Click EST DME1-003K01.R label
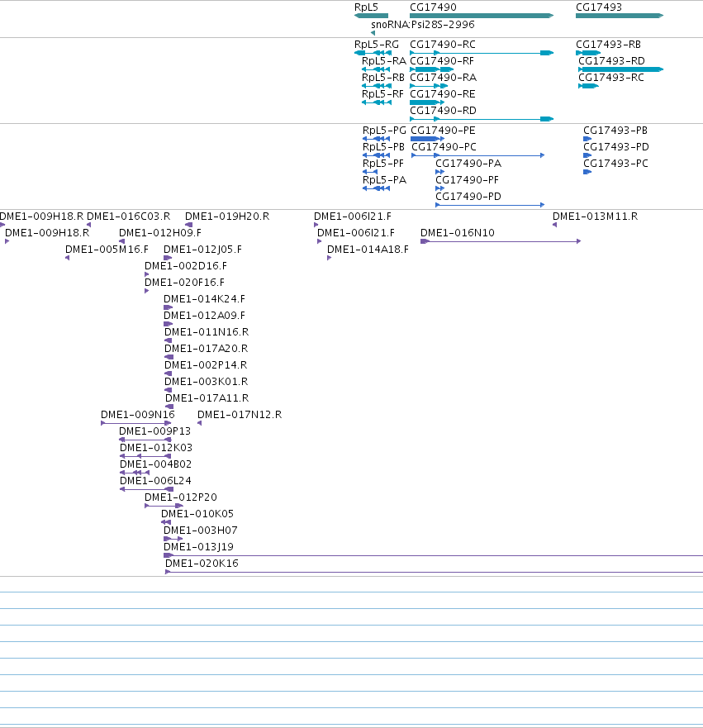This screenshot has width=703, height=728. tap(206, 382)
